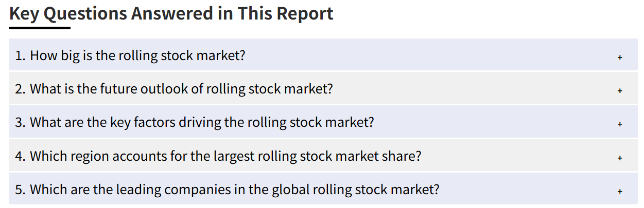Select 'Key Questions Answered in This Report' heading

point(171,13)
